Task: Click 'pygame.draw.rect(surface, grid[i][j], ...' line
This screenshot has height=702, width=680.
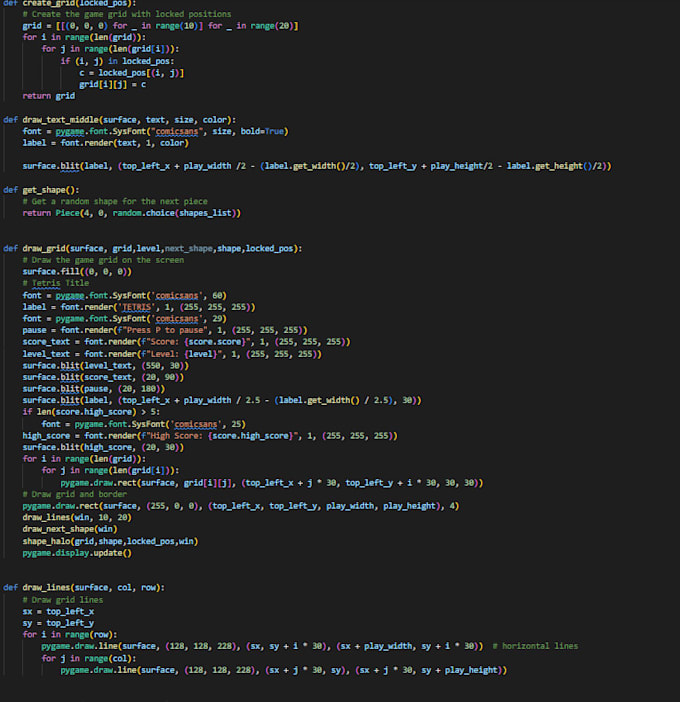Action: (272, 483)
